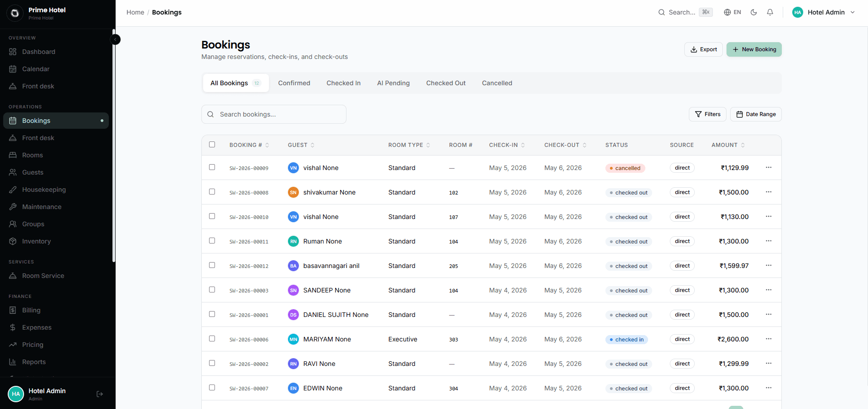This screenshot has height=409, width=868.
Task: Sort by Booking # column
Action: click(x=249, y=145)
